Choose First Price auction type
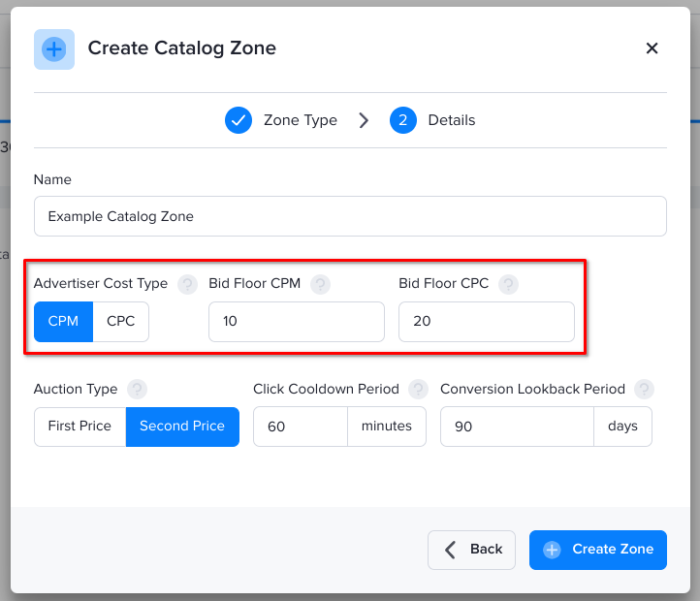This screenshot has width=700, height=601. pyautogui.click(x=80, y=427)
